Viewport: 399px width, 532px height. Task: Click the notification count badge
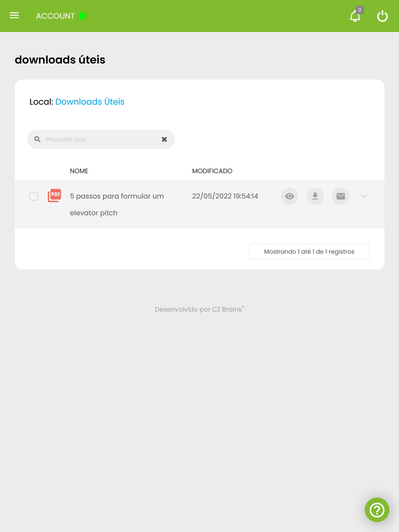tap(359, 10)
